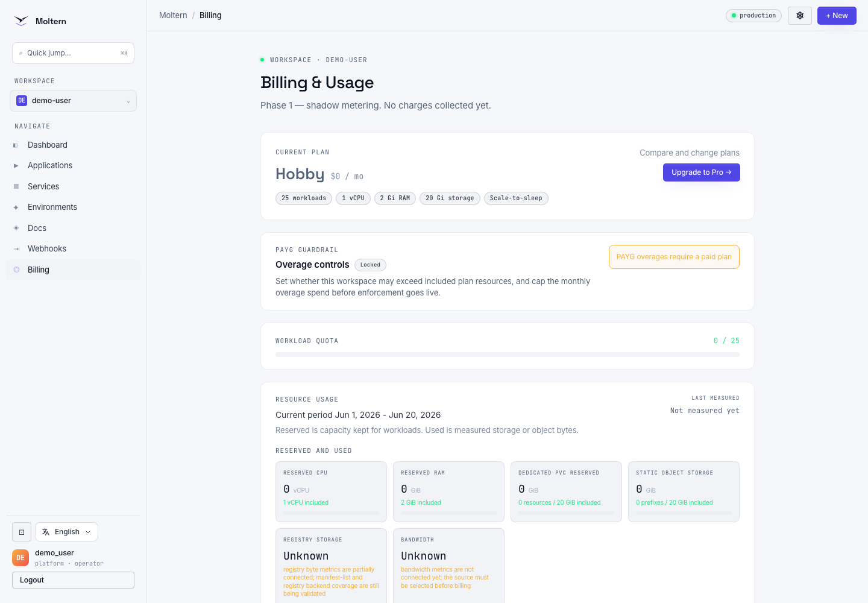868x603 pixels.
Task: Click the Billing & Usage heading
Action: pyautogui.click(x=317, y=83)
